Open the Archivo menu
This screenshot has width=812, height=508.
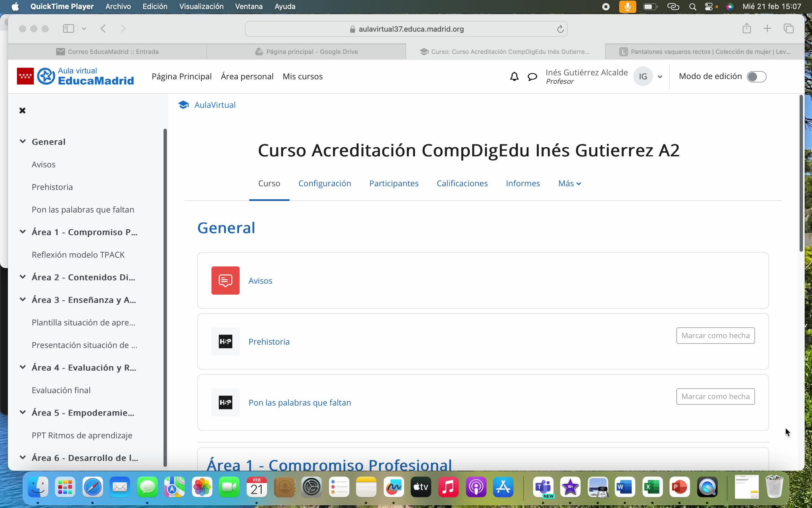click(x=118, y=6)
